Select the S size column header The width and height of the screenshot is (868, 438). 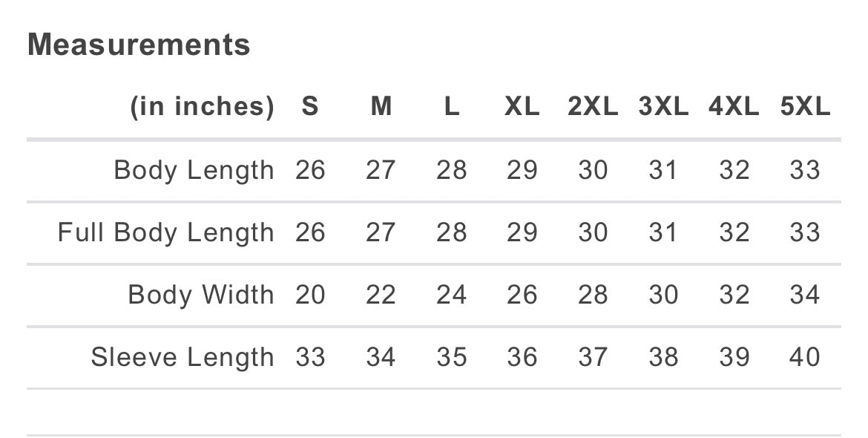(310, 107)
